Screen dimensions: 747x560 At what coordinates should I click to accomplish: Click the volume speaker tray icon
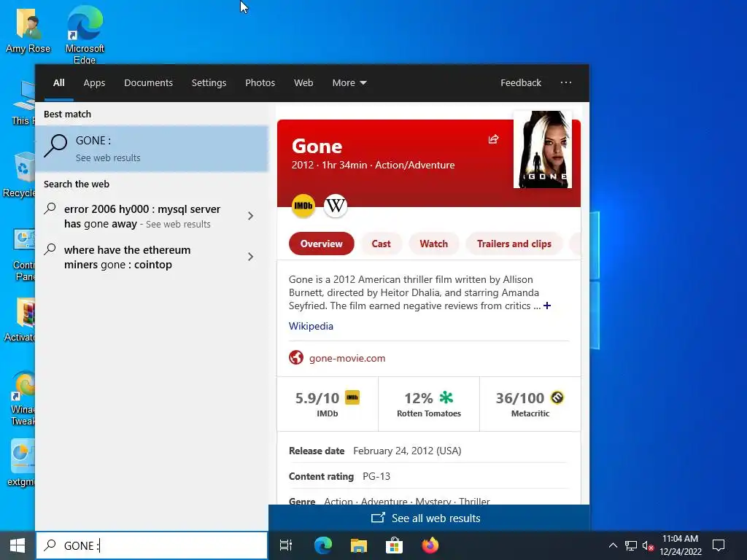pos(648,545)
